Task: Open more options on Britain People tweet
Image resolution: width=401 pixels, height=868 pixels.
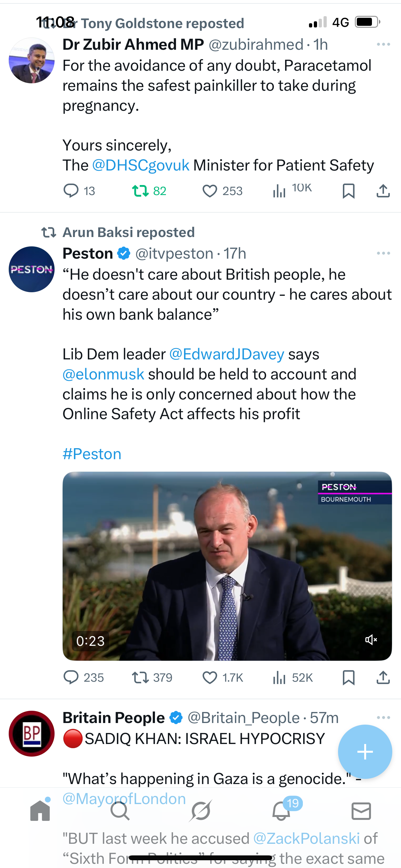Action: click(384, 718)
